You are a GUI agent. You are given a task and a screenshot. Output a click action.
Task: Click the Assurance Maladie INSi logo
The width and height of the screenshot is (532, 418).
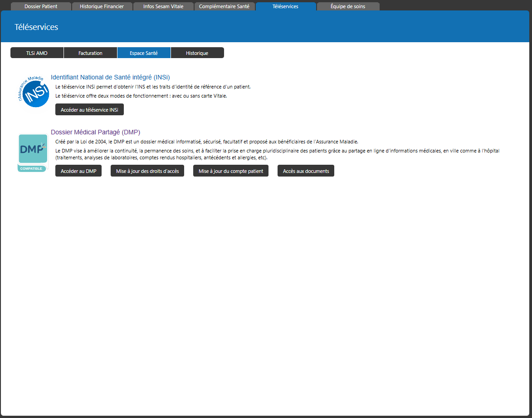click(x=34, y=92)
